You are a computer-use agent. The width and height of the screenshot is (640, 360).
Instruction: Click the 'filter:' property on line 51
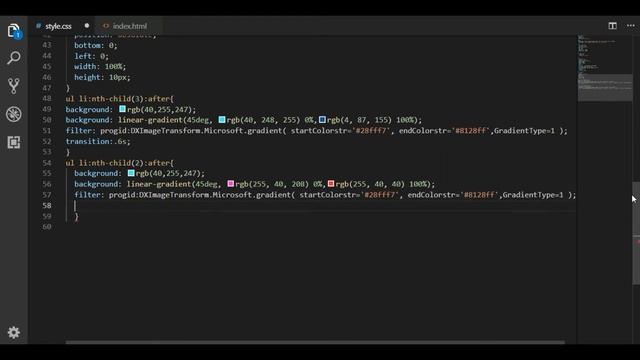80,131
